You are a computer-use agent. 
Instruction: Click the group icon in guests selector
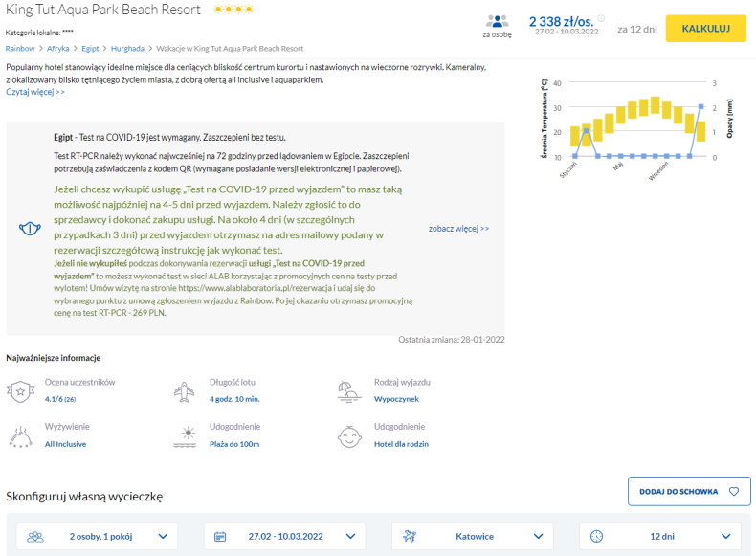35,536
